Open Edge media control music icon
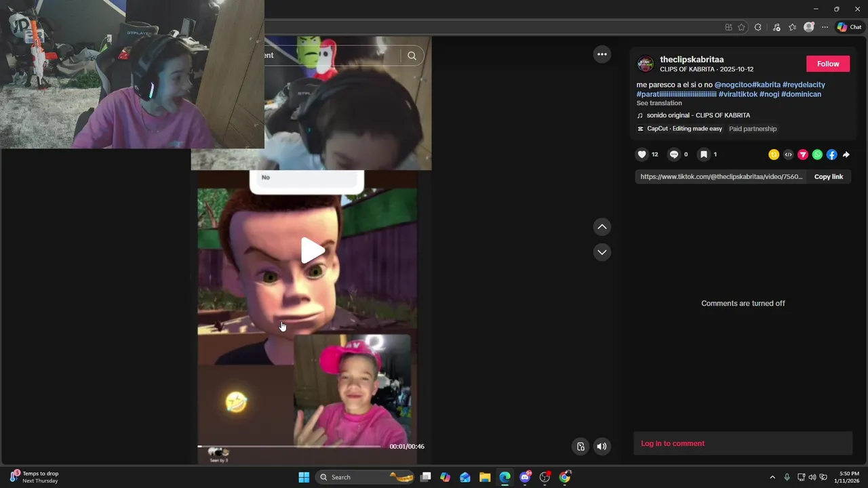Viewport: 868px width, 488px height. coord(775,27)
